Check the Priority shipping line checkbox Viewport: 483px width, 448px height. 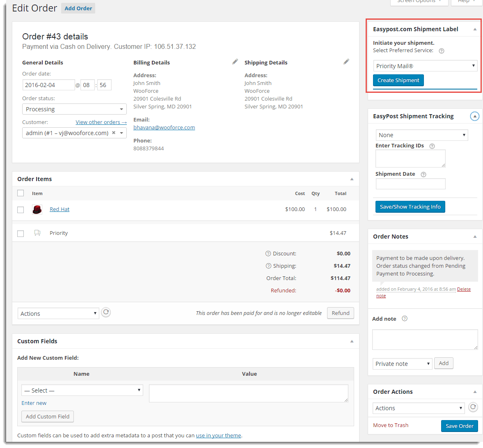pos(21,233)
